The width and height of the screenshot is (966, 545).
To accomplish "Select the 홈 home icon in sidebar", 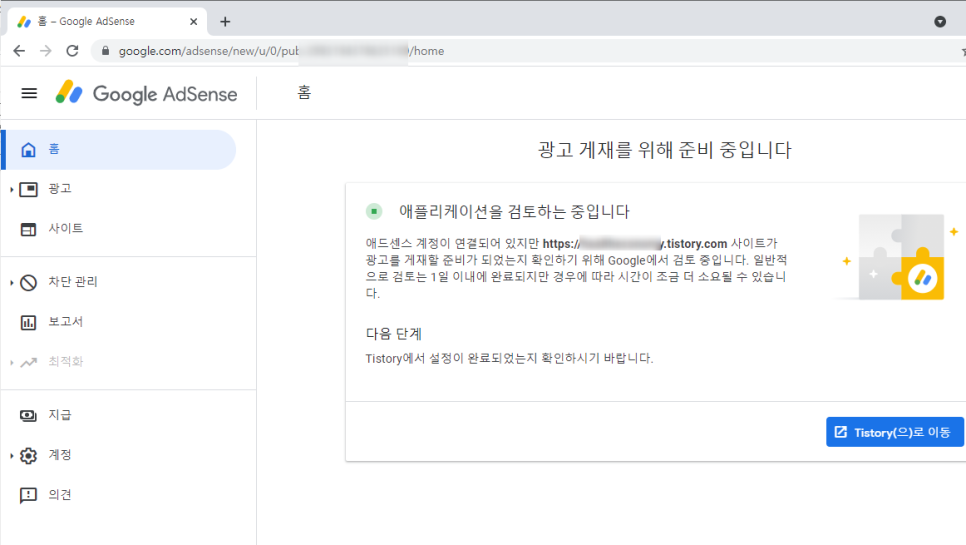I will (28, 150).
